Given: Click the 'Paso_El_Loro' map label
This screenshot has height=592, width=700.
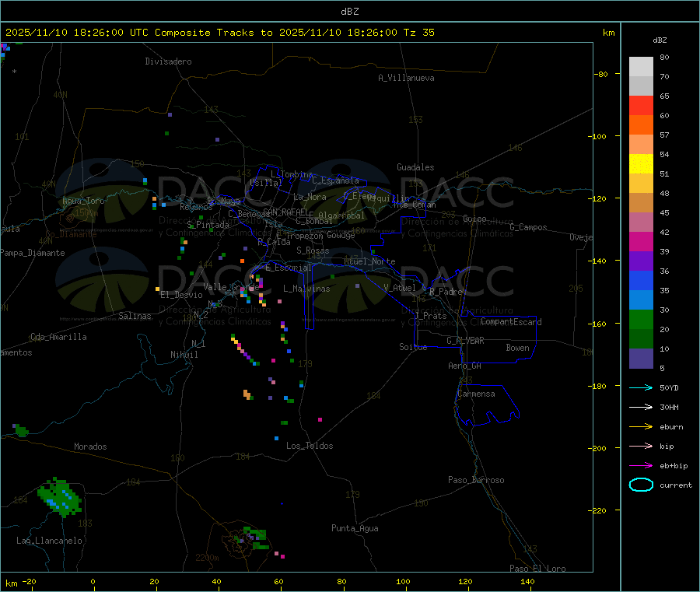Looking at the screenshot, I should pos(537,569).
